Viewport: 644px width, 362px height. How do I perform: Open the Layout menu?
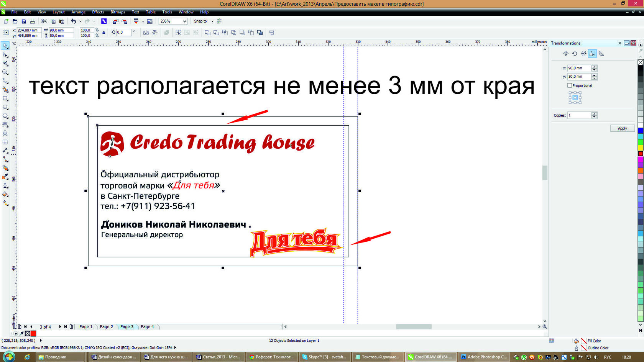click(59, 12)
